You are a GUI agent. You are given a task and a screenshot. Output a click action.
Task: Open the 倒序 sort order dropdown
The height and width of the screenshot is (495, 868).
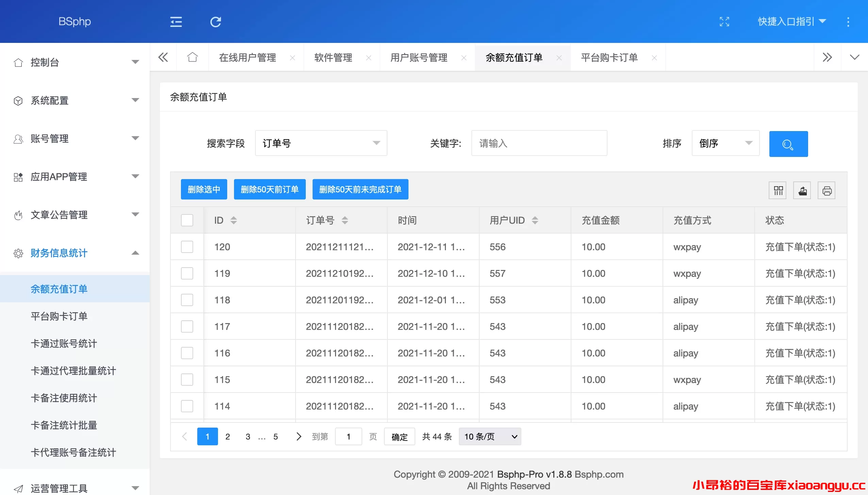725,143
